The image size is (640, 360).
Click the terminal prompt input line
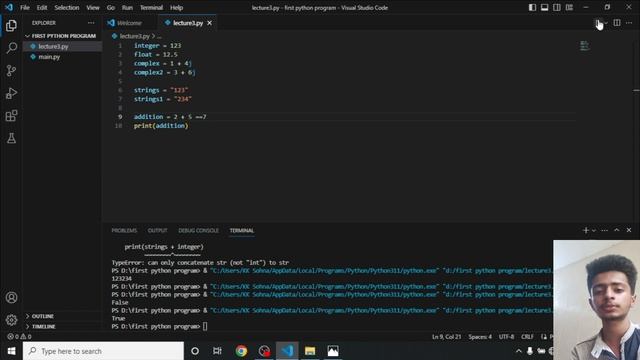pos(159,327)
